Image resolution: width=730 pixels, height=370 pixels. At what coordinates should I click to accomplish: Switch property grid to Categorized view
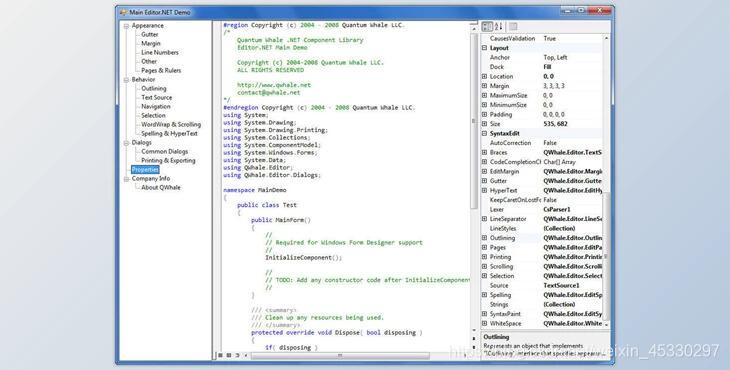(x=487, y=27)
